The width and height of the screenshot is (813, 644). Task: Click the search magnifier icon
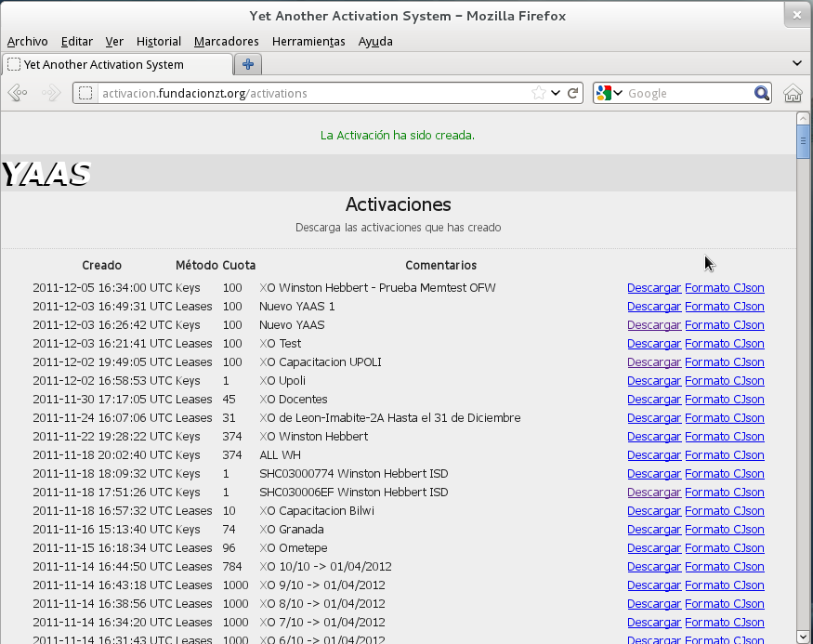762,93
